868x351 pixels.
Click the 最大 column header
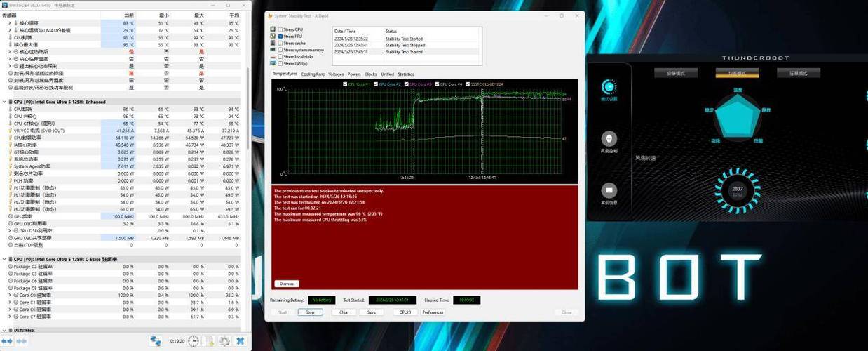199,15
